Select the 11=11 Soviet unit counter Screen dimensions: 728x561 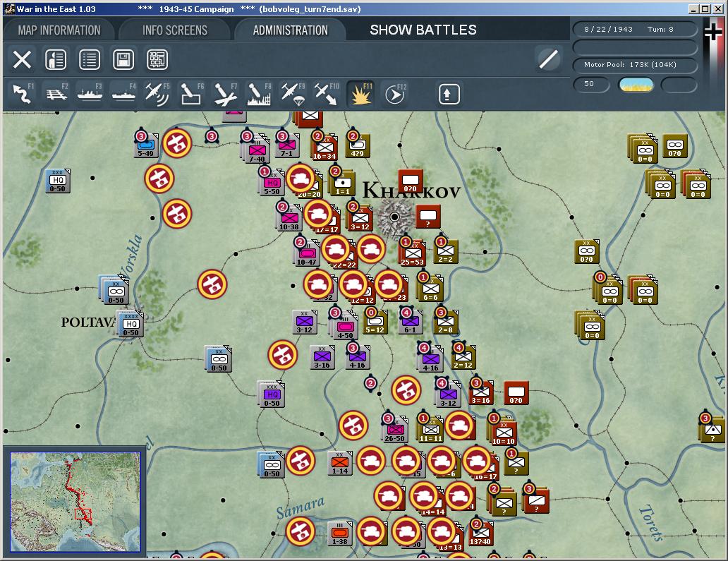pyautogui.click(x=430, y=430)
